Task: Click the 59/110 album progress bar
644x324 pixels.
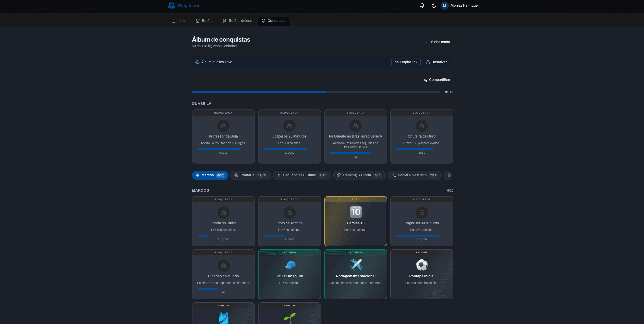Action: coord(316,92)
